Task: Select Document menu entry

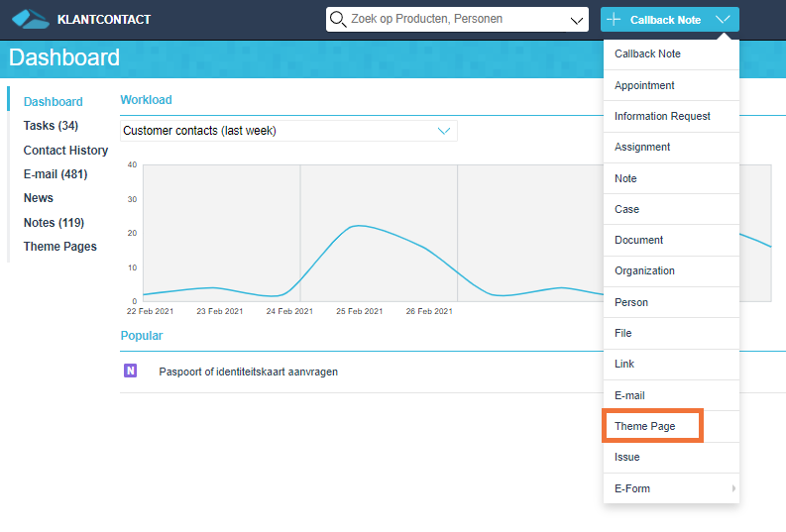Action: click(x=671, y=241)
